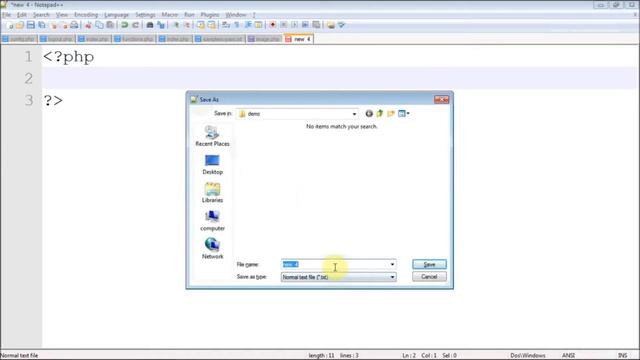Click the Save All toolbar icon
Screen dimensions: 640x360
click(42, 25)
